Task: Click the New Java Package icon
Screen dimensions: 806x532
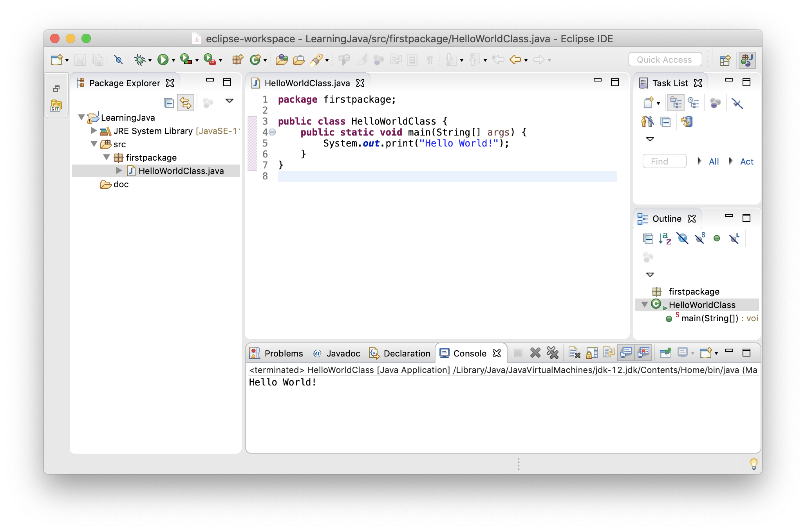Action: [237, 60]
